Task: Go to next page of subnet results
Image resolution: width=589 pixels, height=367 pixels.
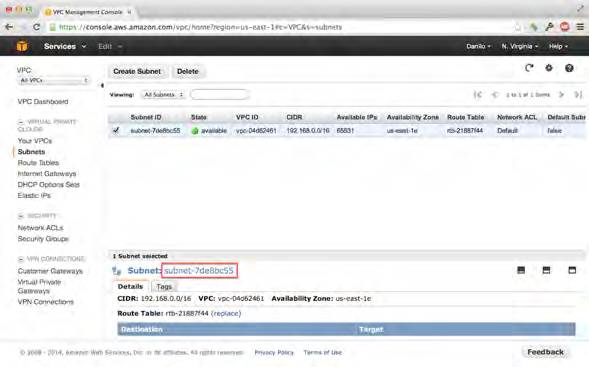Action: coord(562,95)
